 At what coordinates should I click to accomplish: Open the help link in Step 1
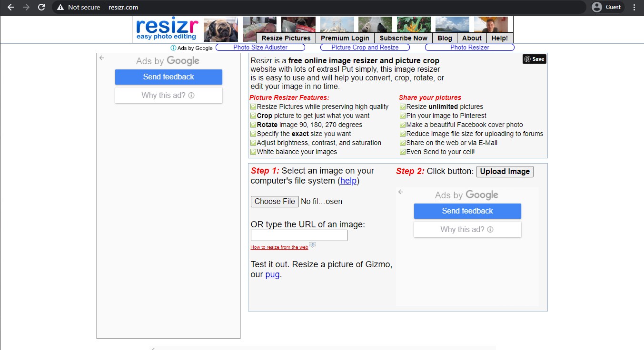(348, 181)
